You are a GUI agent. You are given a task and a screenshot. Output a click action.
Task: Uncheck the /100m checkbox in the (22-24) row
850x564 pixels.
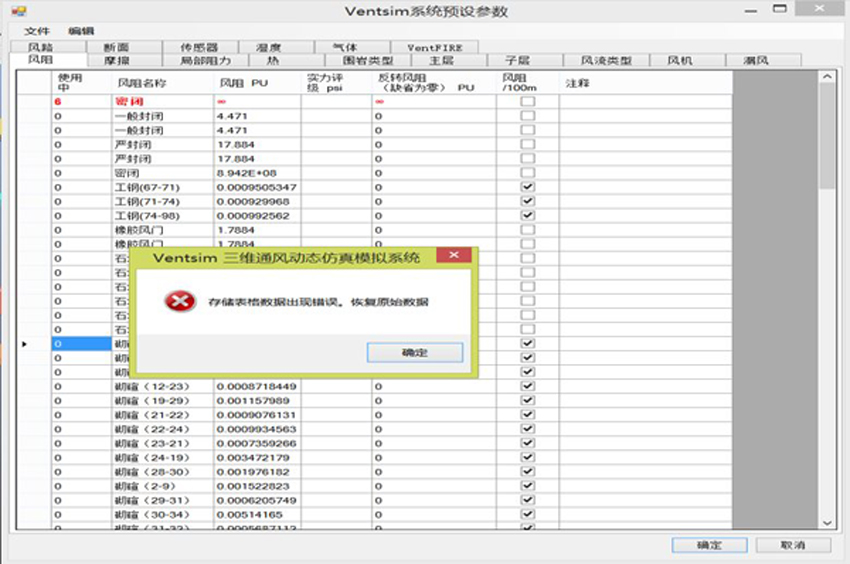pos(527,429)
